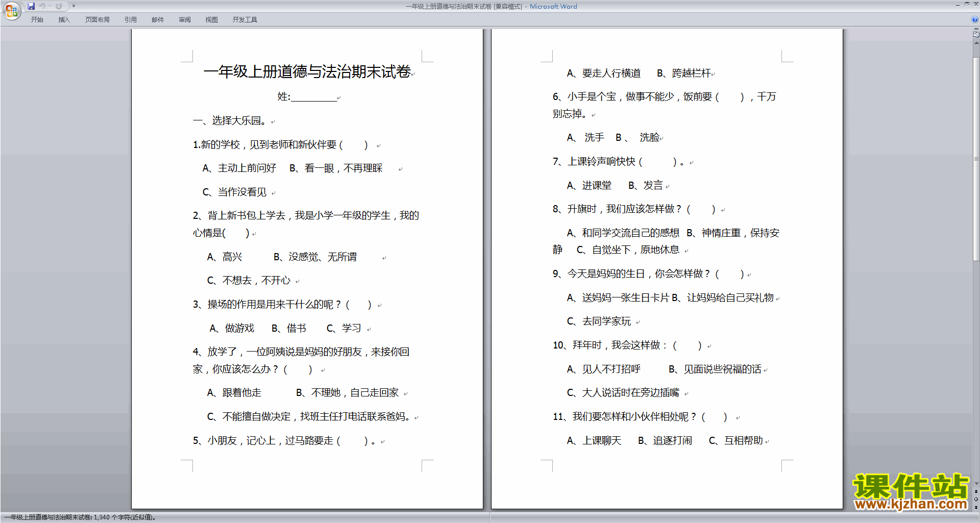Click option B、见面说些祝福的话
The image size is (980, 523).
[715, 369]
